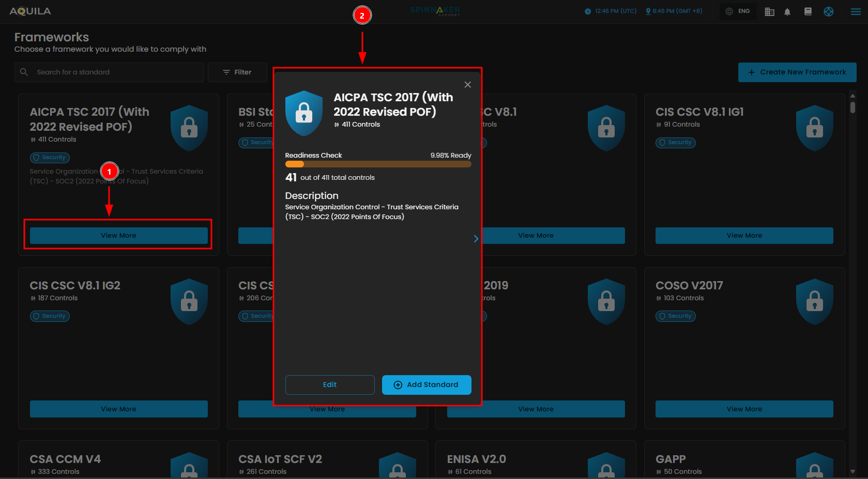Open the Filter options

click(237, 72)
